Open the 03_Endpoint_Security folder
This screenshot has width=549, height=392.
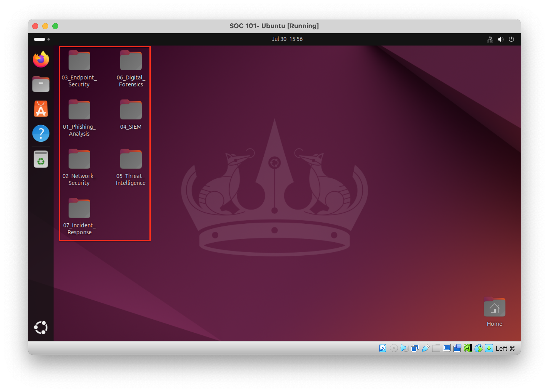(x=79, y=69)
